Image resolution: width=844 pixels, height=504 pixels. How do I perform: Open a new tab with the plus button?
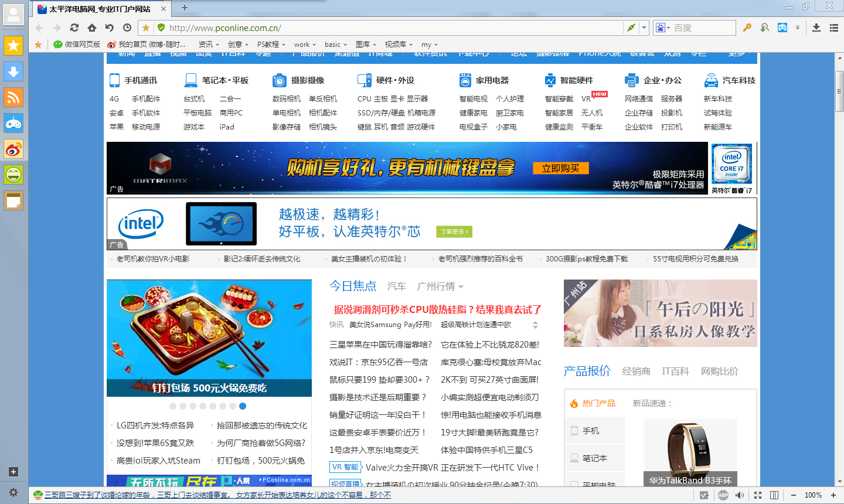click(185, 8)
